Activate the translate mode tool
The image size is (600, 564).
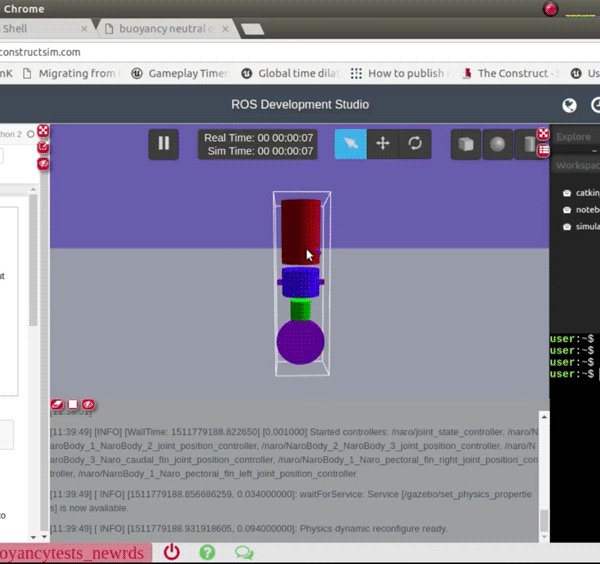383,144
